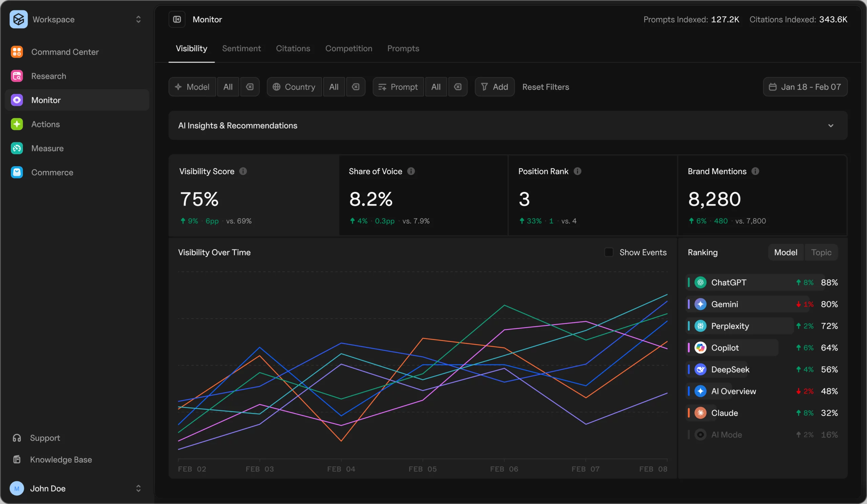This screenshot has width=867, height=504.
Task: Clear the Prompt filter with its X icon
Action: (458, 87)
